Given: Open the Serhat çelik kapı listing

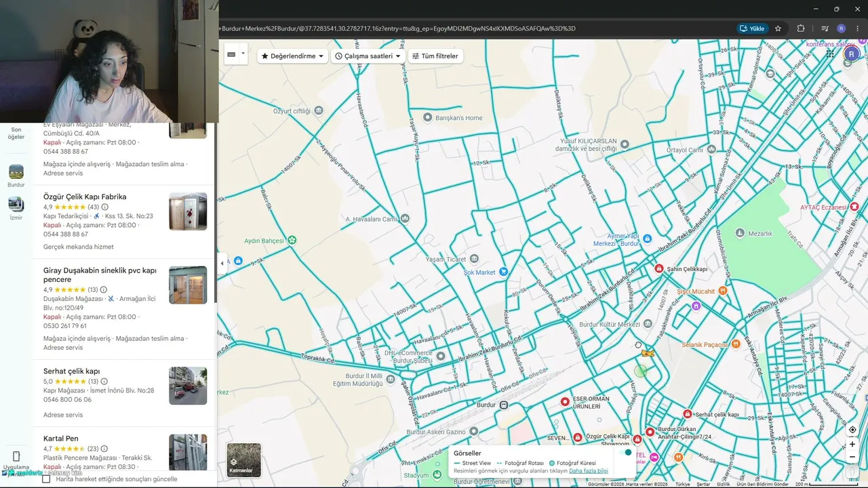Looking at the screenshot, I should 71,371.
